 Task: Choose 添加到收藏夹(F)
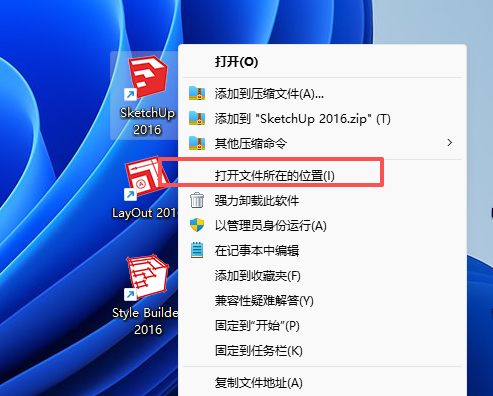click(x=322, y=276)
